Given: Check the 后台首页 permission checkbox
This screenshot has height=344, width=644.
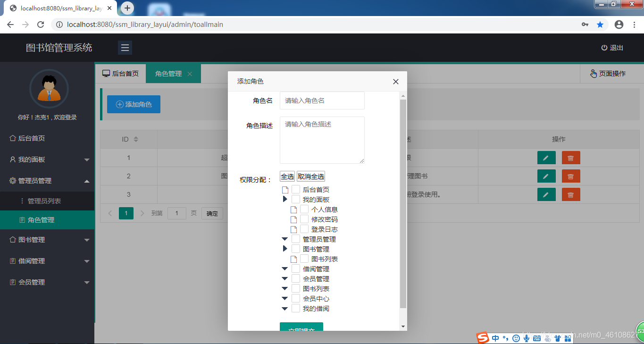Looking at the screenshot, I should coord(296,189).
